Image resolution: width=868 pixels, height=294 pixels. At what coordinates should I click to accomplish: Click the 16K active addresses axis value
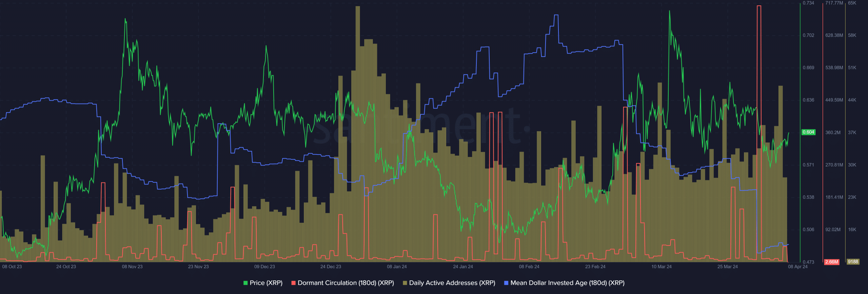tap(852, 230)
